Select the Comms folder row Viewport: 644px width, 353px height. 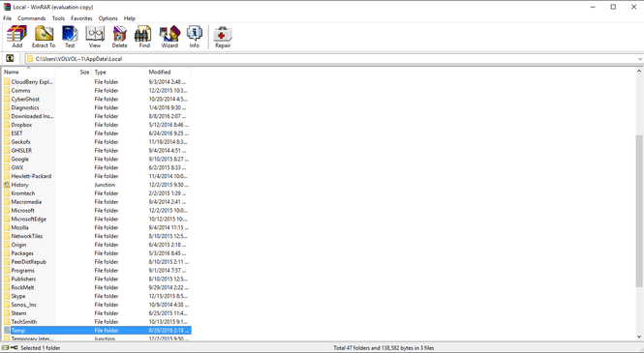[x=97, y=91]
